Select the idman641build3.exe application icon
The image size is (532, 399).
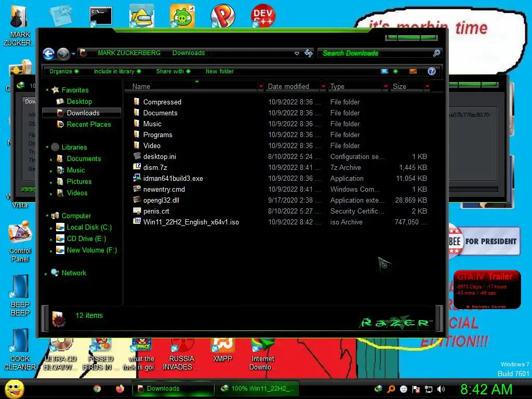pos(137,178)
